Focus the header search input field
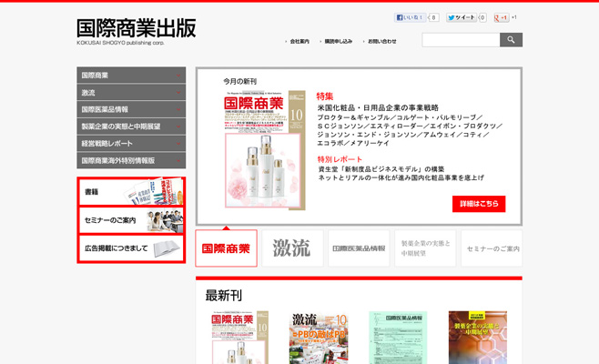 (x=462, y=40)
